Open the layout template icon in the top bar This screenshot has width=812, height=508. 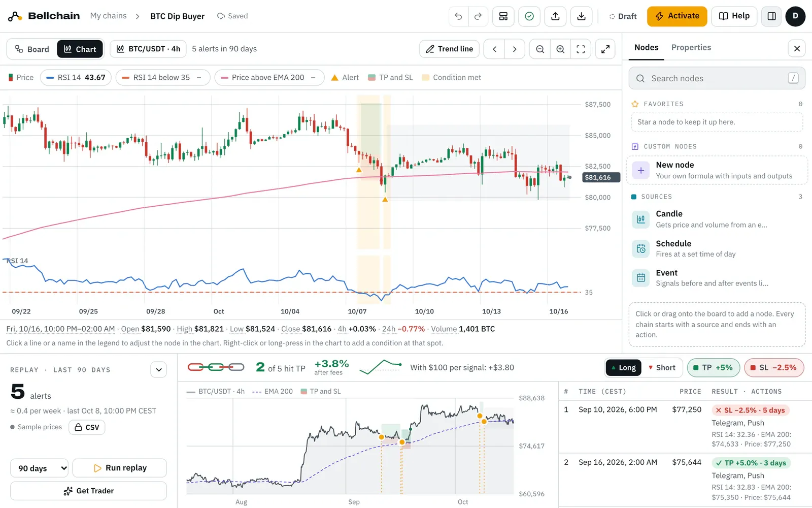click(x=503, y=16)
